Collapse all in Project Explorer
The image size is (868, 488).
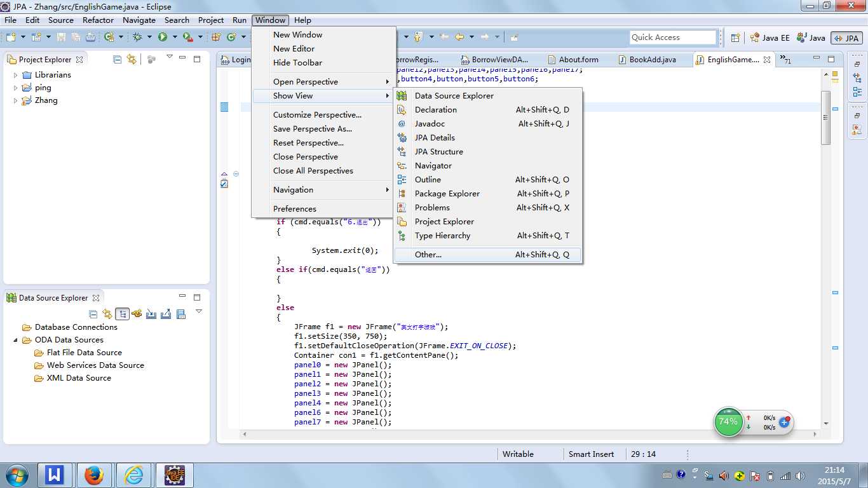pos(117,59)
